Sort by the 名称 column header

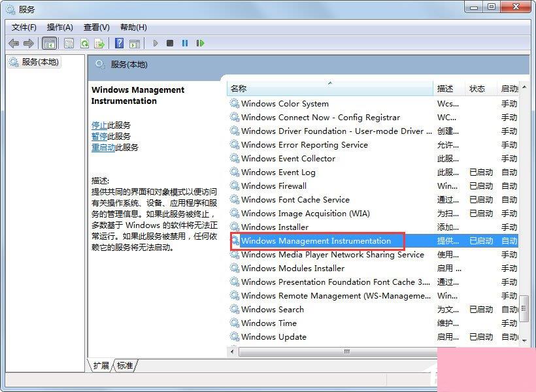point(330,89)
